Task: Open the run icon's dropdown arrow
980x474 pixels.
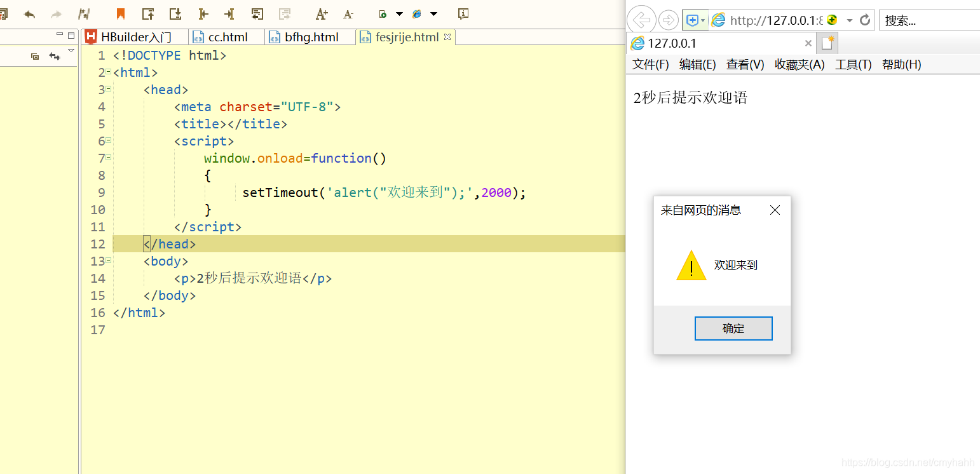Action: point(399,14)
